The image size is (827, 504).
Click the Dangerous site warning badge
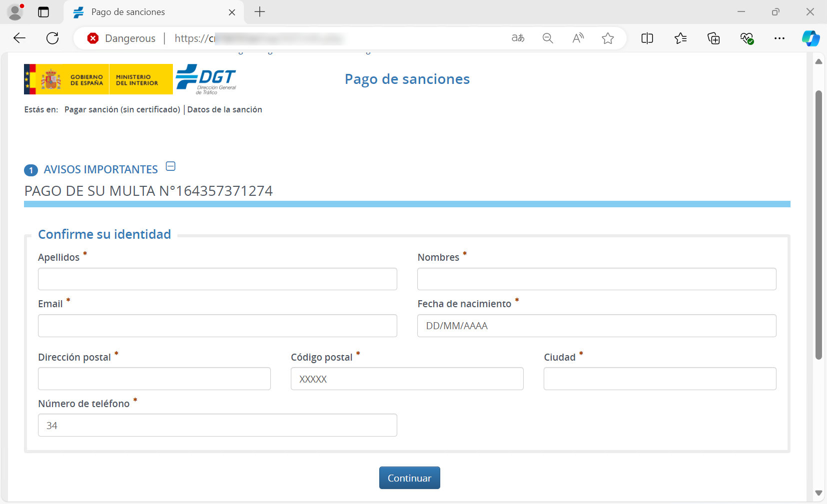[x=121, y=38]
